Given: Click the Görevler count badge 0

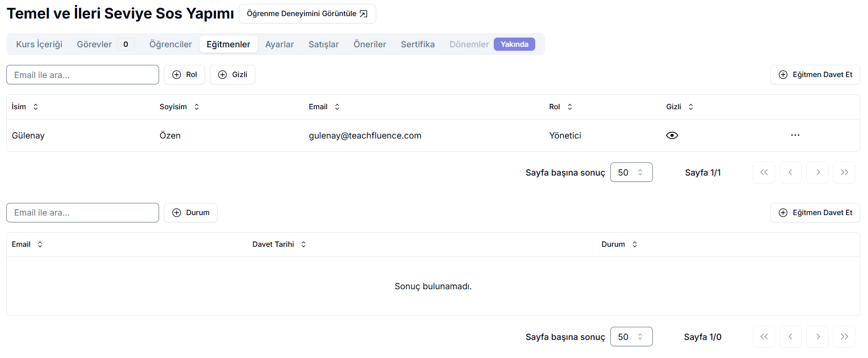Looking at the screenshot, I should click(x=125, y=44).
